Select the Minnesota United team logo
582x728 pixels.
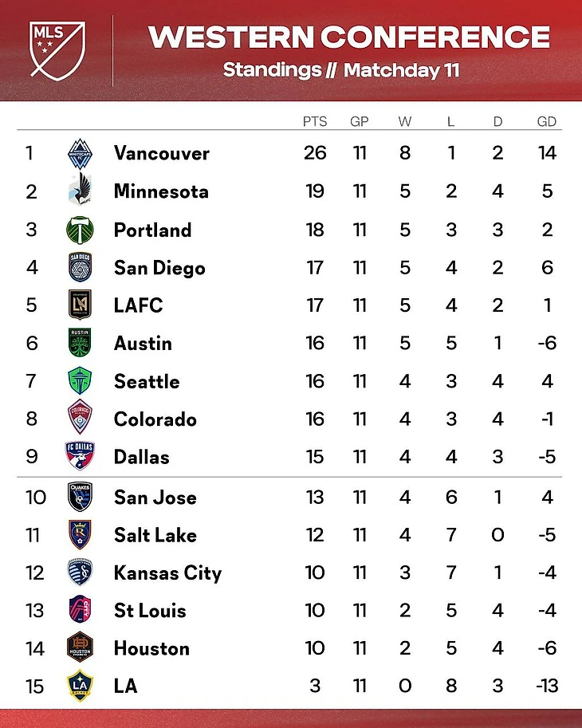(x=80, y=191)
